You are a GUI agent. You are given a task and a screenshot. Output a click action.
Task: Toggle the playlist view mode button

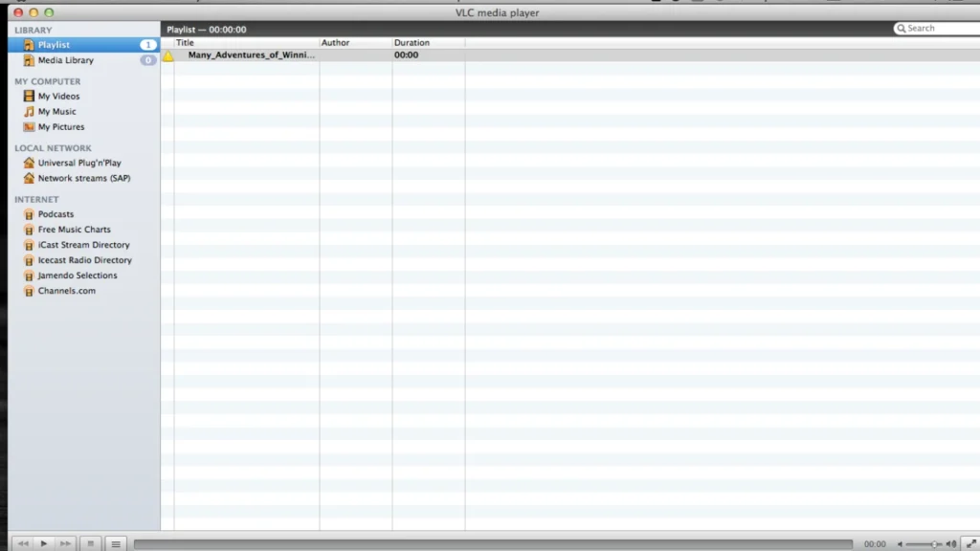pyautogui.click(x=115, y=543)
